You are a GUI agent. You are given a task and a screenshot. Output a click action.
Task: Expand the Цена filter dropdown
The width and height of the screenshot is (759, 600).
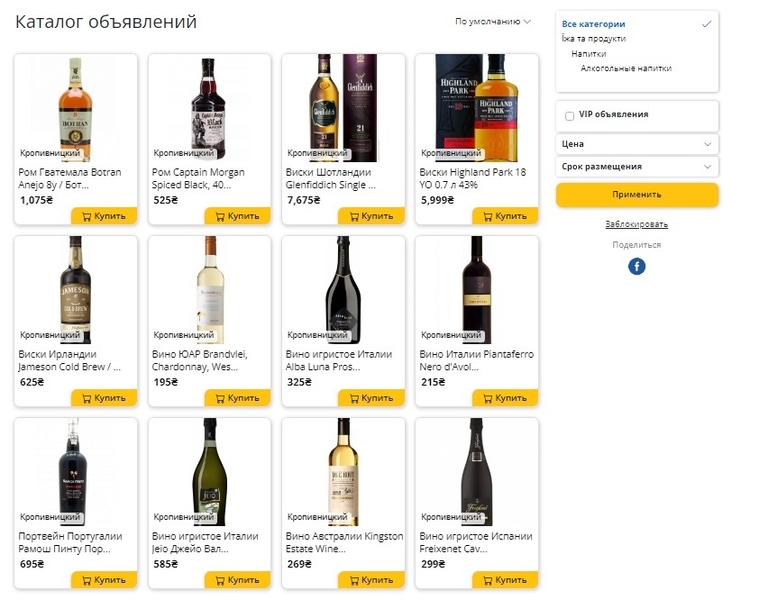[x=637, y=144]
